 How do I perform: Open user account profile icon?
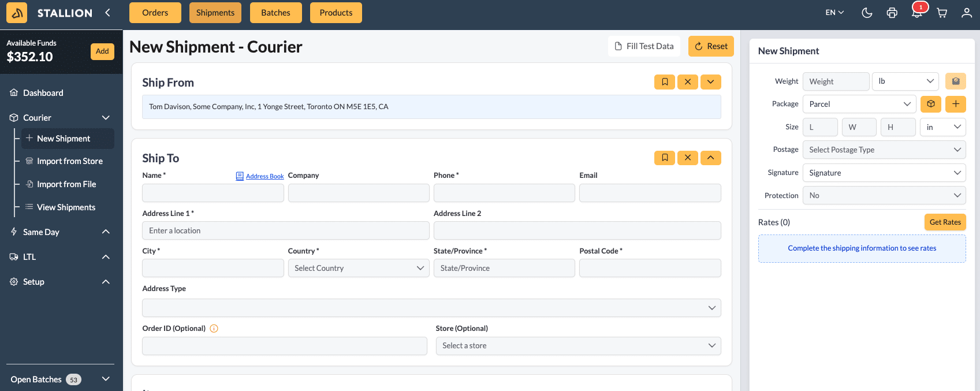pyautogui.click(x=966, y=13)
